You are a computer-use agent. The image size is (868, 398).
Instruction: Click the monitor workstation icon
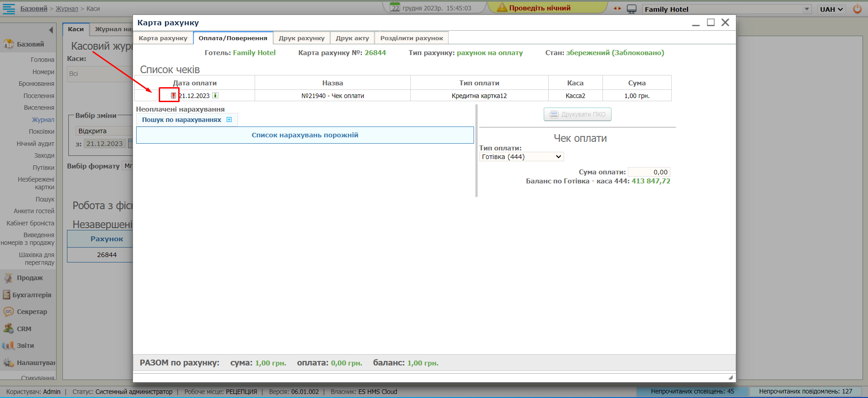631,9
